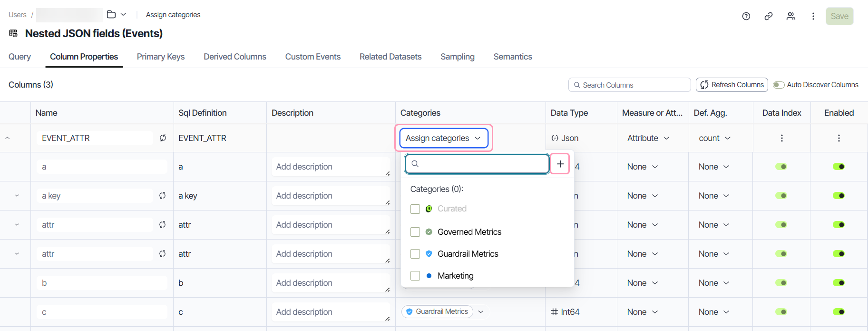Open the Semantics tab
This screenshot has height=331, width=868.
point(513,57)
